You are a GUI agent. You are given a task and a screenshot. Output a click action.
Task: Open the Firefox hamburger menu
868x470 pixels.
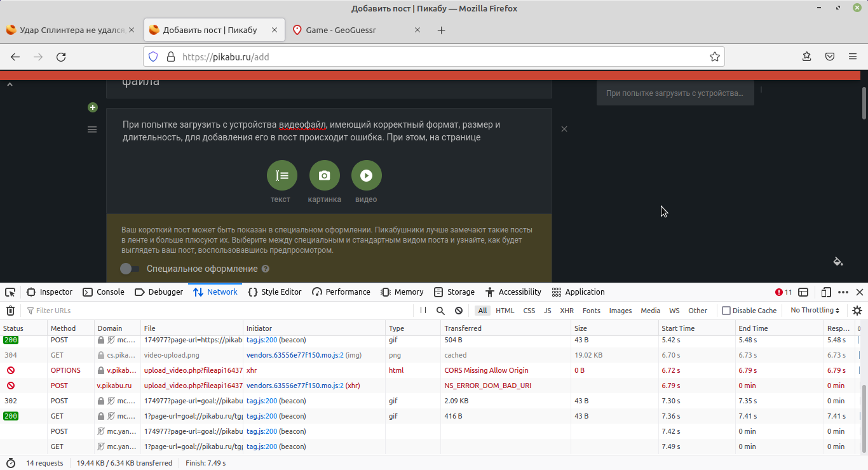coord(853,57)
